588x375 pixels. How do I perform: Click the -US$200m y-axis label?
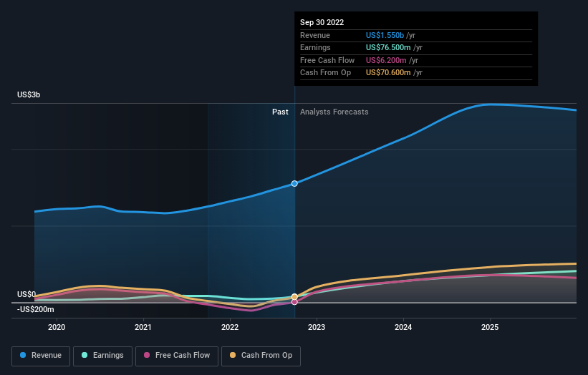pos(36,309)
